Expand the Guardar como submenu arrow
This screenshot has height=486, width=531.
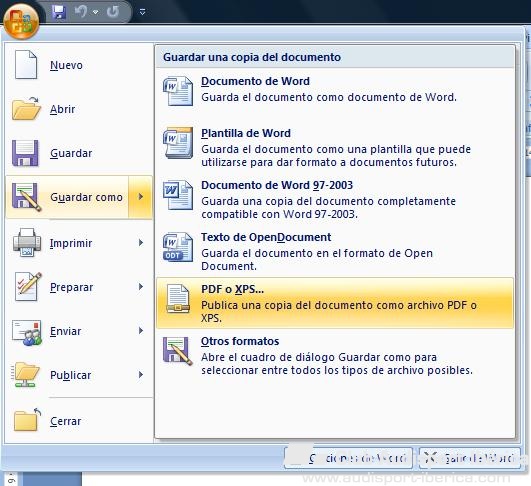point(141,197)
